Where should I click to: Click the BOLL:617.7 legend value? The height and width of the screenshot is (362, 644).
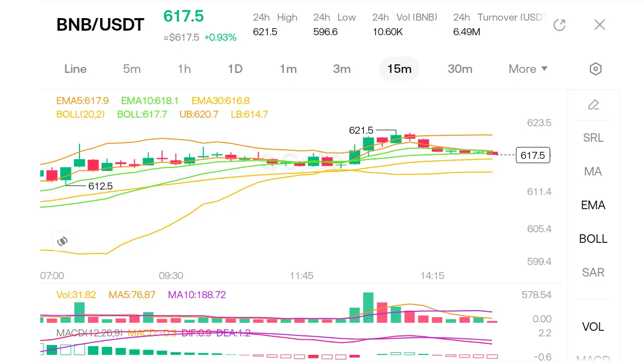click(142, 114)
